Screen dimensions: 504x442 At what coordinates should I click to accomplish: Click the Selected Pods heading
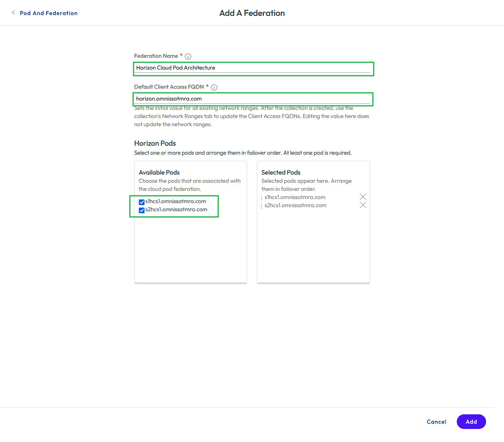click(x=281, y=173)
